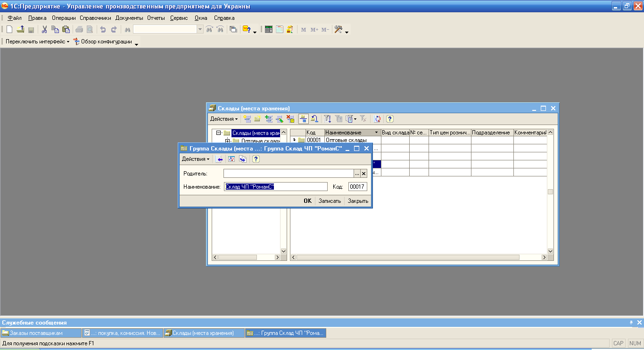The image size is (644, 350).
Task: Click the Copy icon in main toolbar
Action: click(55, 29)
